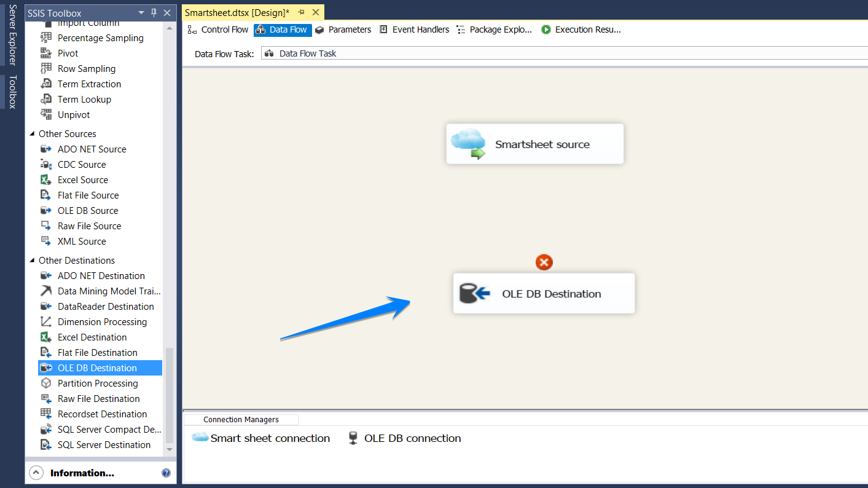Open the SSIS Toolbox window options dropdown
868x488 pixels.
(141, 12)
